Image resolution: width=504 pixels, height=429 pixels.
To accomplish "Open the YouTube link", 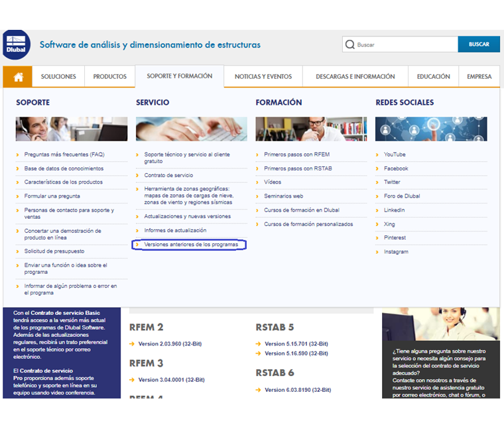I will [395, 154].
